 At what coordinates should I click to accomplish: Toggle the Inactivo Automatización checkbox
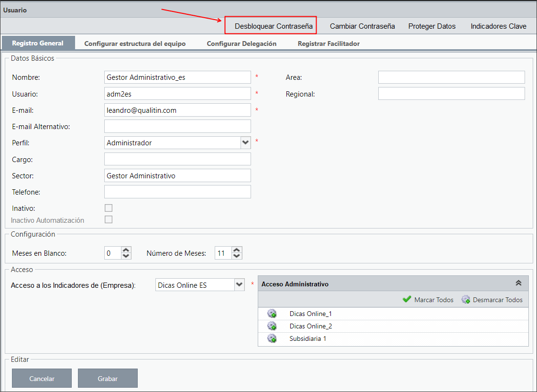coord(109,219)
